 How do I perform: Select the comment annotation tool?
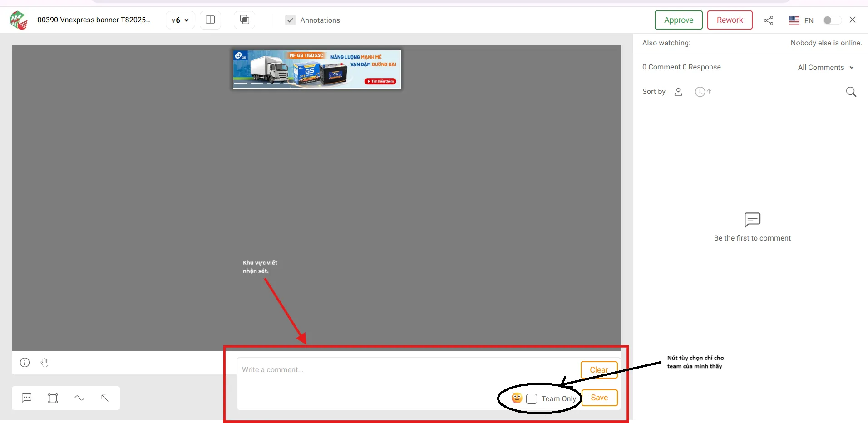[x=27, y=398]
